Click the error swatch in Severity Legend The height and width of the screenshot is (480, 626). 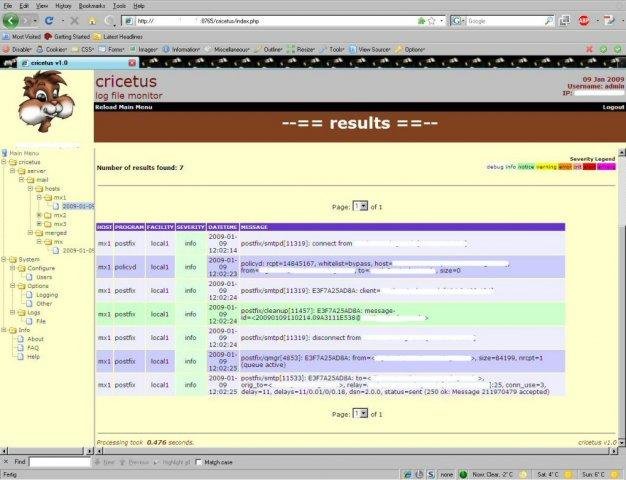pos(565,167)
